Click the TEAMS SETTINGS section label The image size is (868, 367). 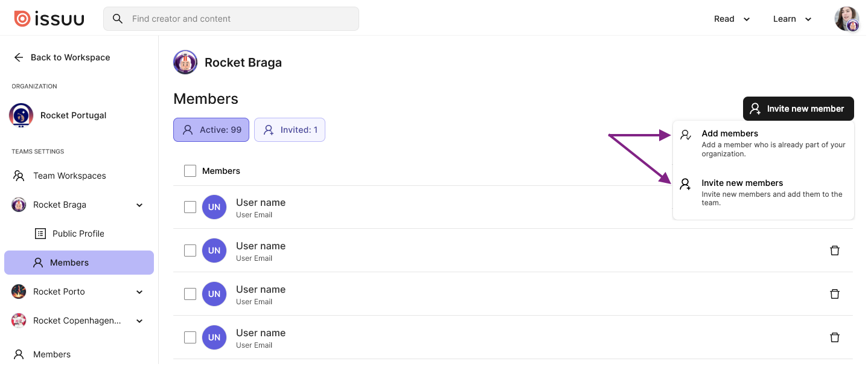pos(38,152)
